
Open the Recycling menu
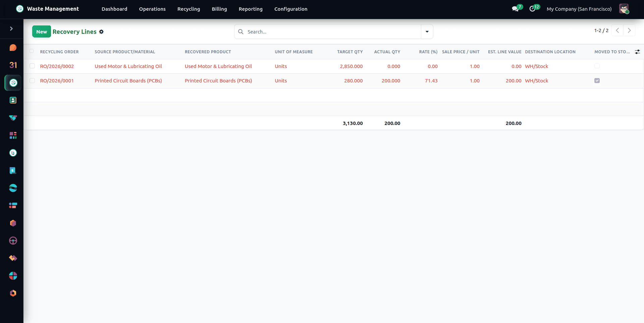point(189,9)
